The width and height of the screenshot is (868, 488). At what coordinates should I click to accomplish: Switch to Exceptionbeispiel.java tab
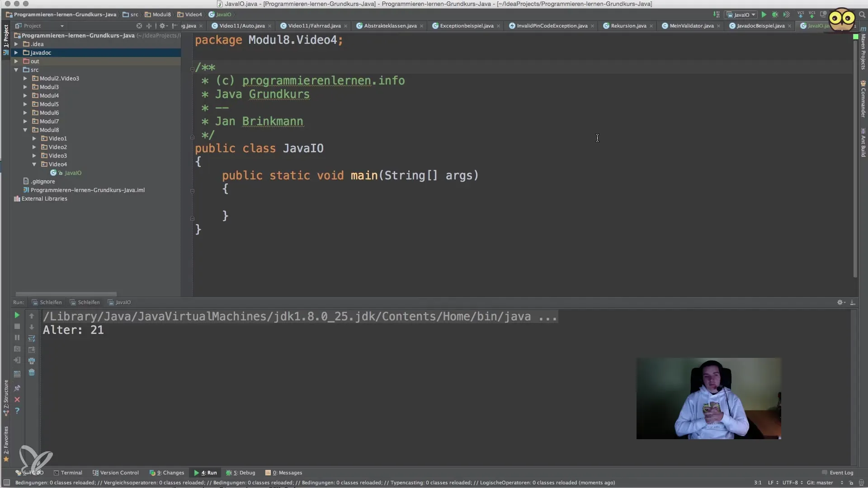click(x=466, y=26)
